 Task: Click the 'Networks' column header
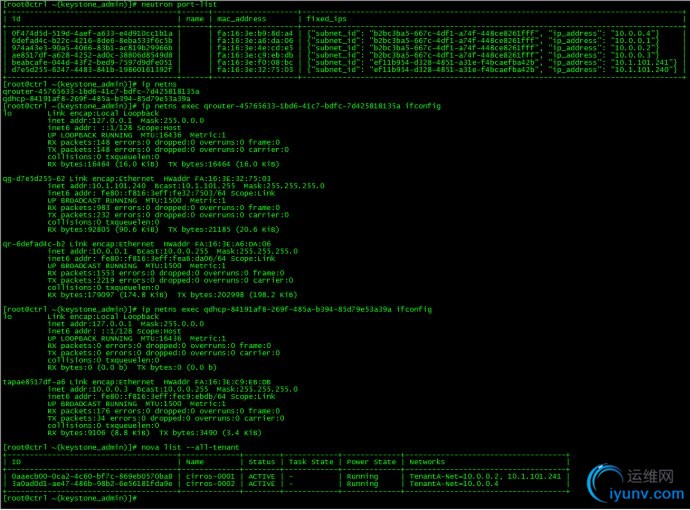pos(427,462)
